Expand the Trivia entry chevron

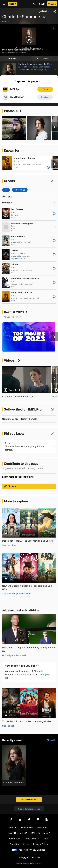54,446
